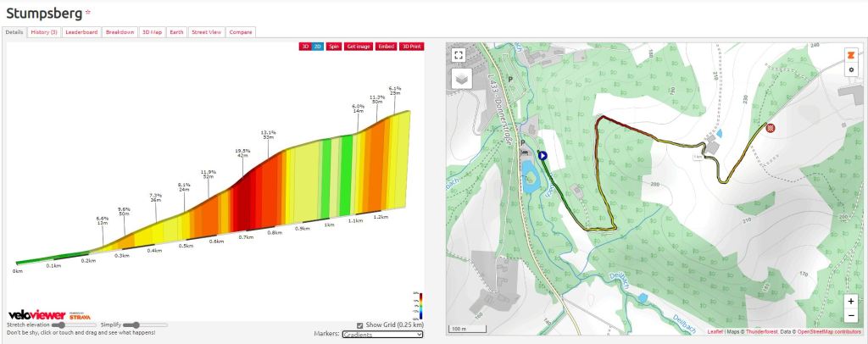Switch to the Street View tab

[206, 31]
